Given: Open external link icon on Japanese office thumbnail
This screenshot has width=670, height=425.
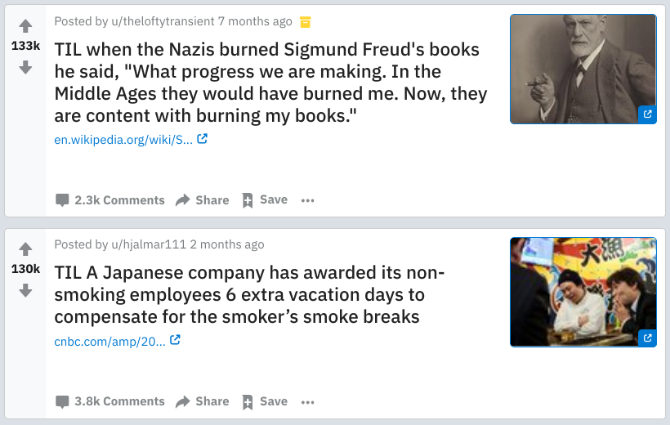Looking at the screenshot, I should tap(647, 338).
